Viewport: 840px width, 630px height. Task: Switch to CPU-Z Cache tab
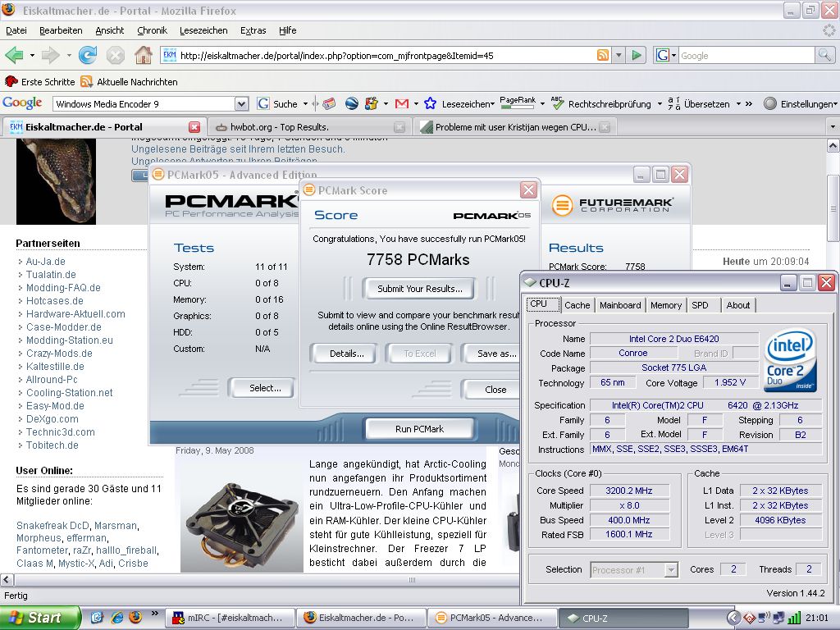[577, 305]
